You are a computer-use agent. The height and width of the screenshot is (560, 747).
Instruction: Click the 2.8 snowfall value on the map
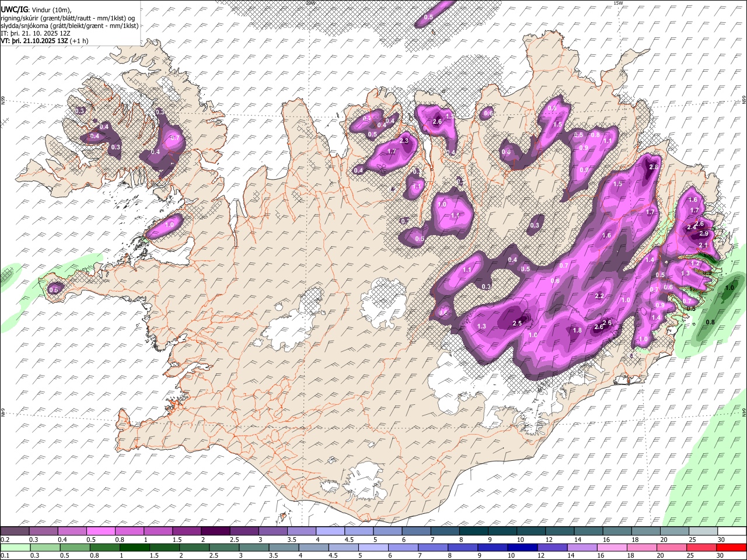[653, 167]
